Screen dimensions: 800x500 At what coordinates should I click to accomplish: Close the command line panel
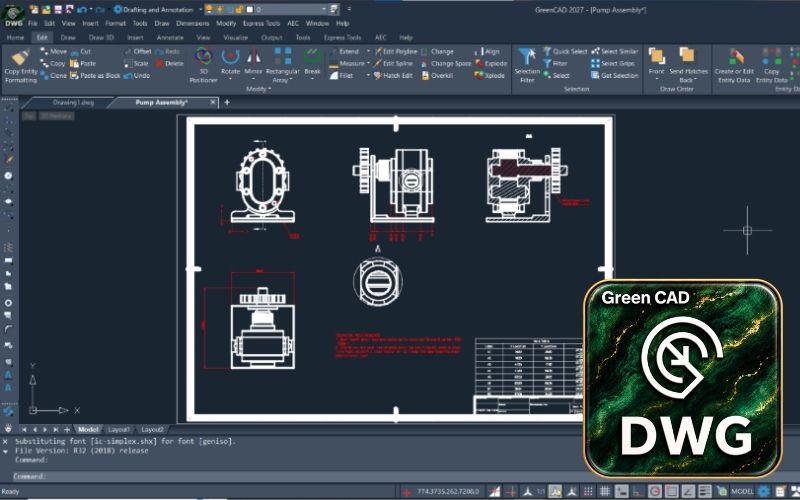[x=5, y=441]
